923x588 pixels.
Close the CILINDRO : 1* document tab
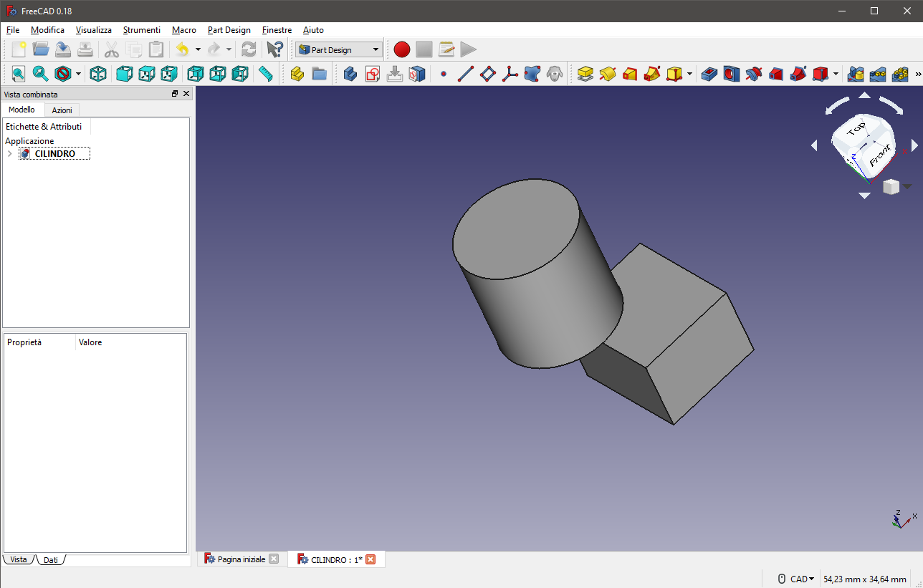[x=370, y=559]
